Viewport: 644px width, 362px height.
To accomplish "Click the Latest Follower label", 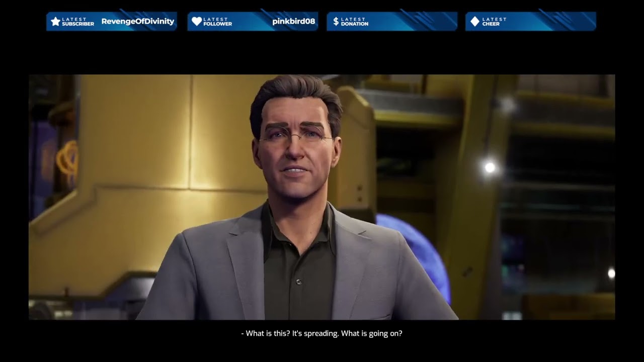I will click(218, 22).
